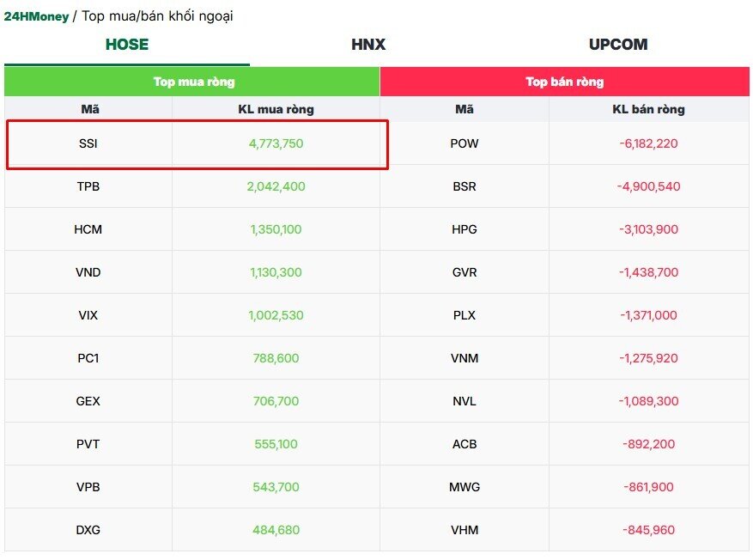Click the value -1,438,700
This screenshot has width=753, height=560.
(x=649, y=272)
